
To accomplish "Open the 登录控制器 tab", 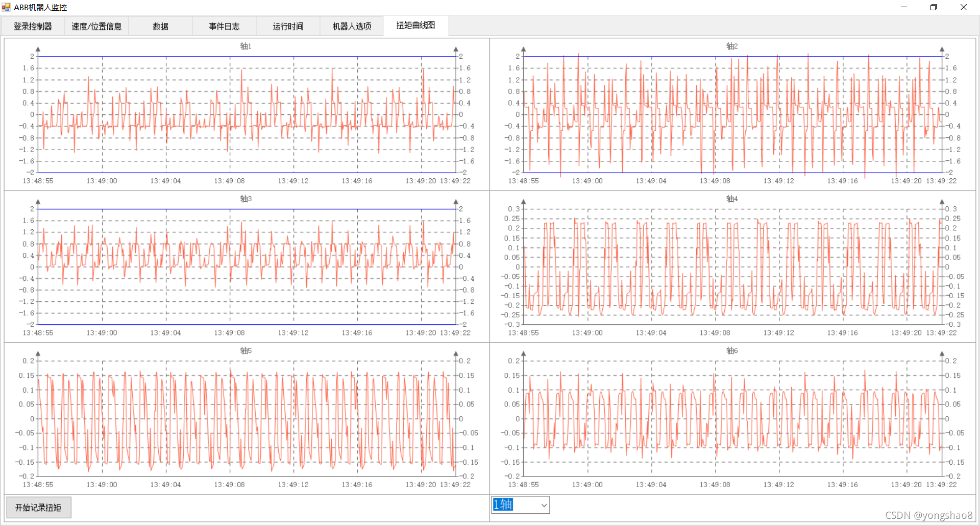I will [x=33, y=26].
